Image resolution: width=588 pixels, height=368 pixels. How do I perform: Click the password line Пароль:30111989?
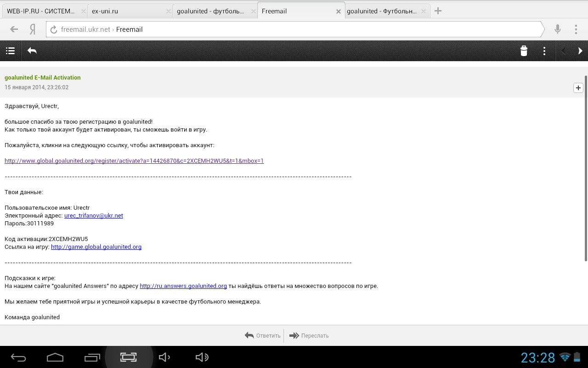pos(29,224)
